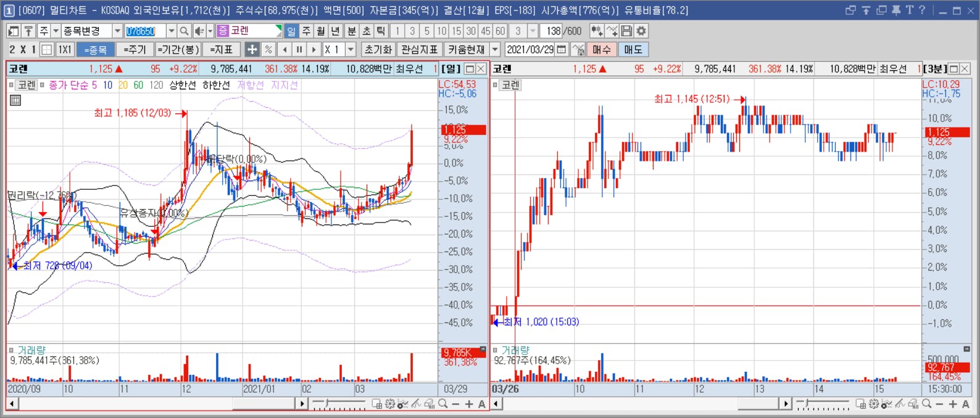Image resolution: width=980 pixels, height=418 pixels.
Task: Toggle the percent scale button
Action: pyautogui.click(x=268, y=49)
